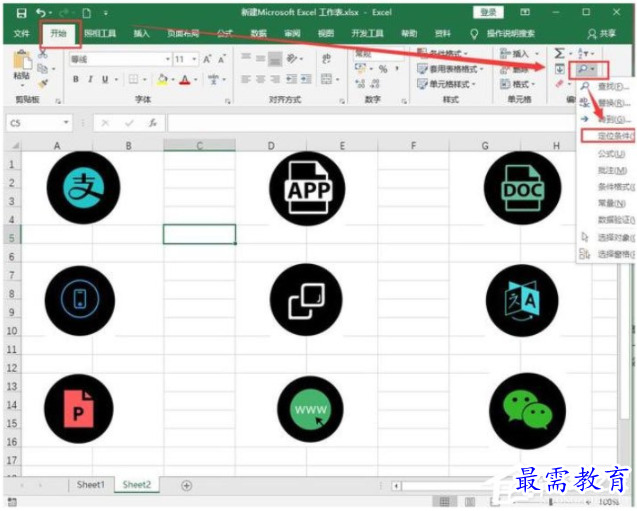The height and width of the screenshot is (511, 637).
Task: Toggle Bold formatting
Action: click(76, 79)
